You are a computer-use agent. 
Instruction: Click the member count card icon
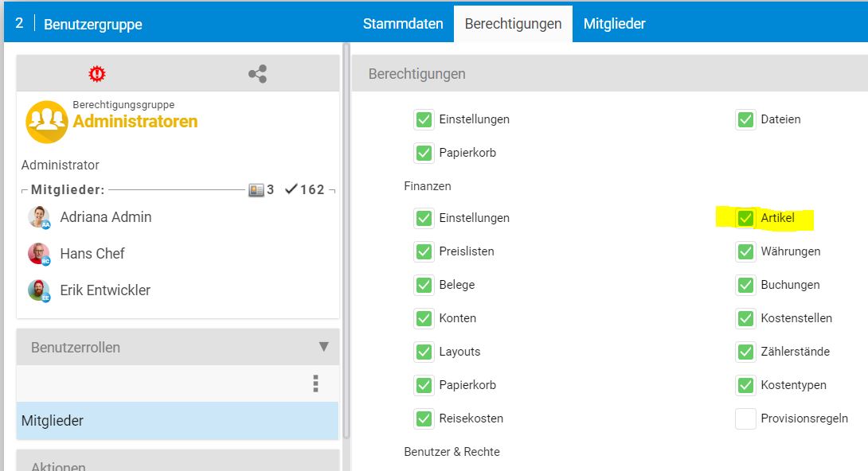tap(256, 189)
